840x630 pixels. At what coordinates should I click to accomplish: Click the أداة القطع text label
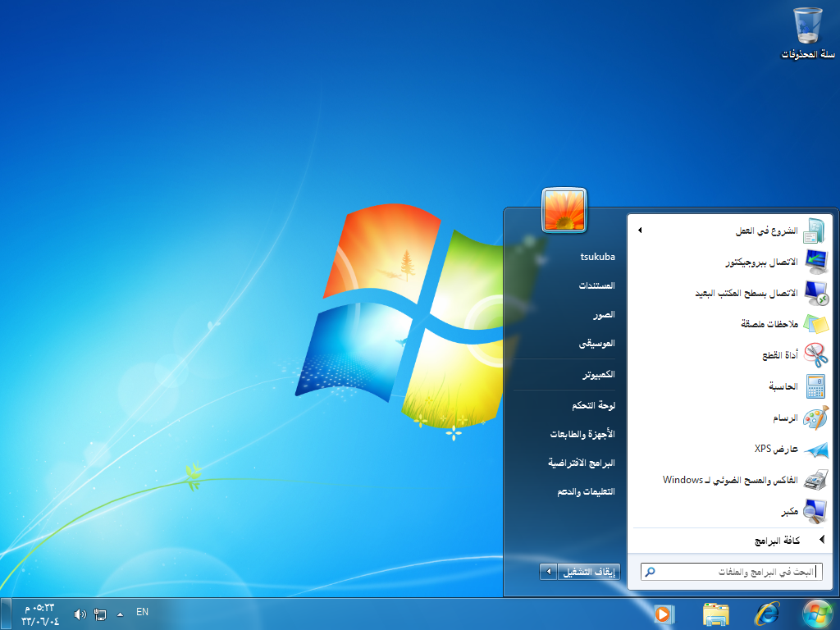780,355
